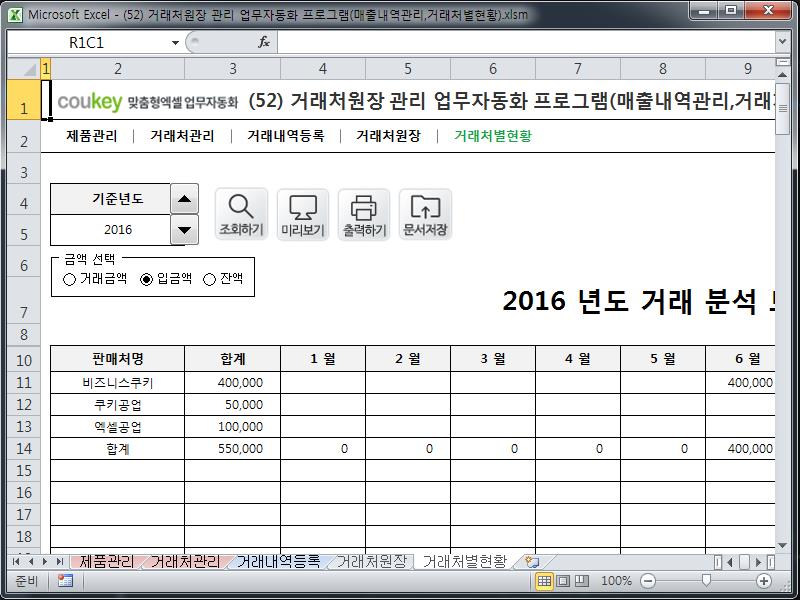Open 거래처별현황 navigation menu link
The width and height of the screenshot is (800, 600).
pyautogui.click(x=493, y=136)
